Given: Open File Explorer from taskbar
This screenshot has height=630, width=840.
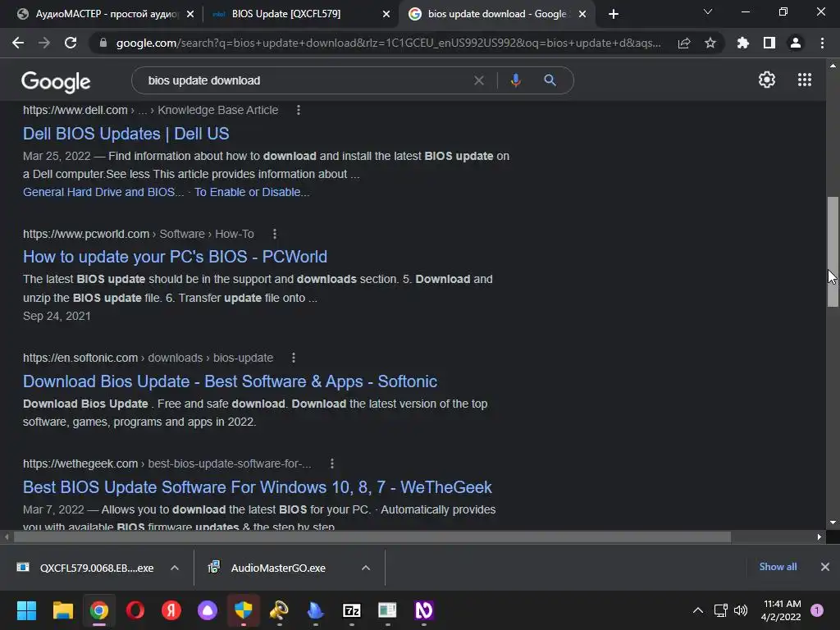Looking at the screenshot, I should [62, 610].
